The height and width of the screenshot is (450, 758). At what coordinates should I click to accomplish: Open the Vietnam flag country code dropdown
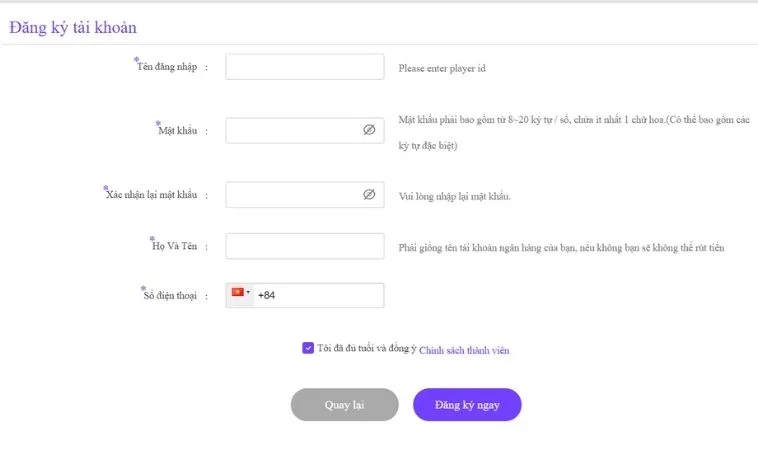click(240, 293)
